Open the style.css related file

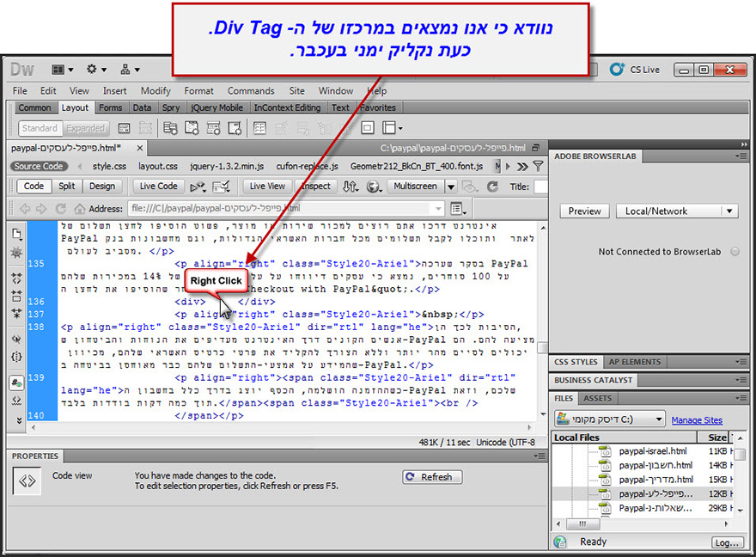(109, 167)
